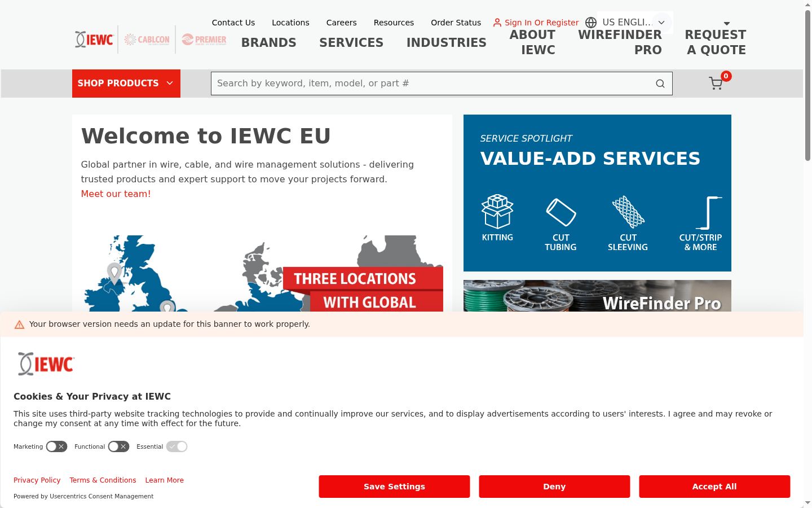Open WireFinder Pro from navigation
Image resolution: width=812 pixels, height=508 pixels.
pyautogui.click(x=620, y=42)
